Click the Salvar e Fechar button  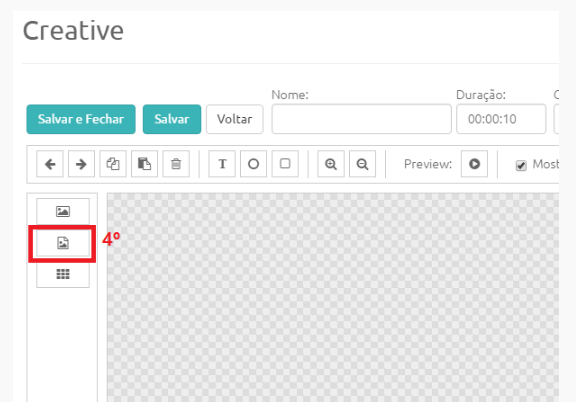tap(81, 119)
